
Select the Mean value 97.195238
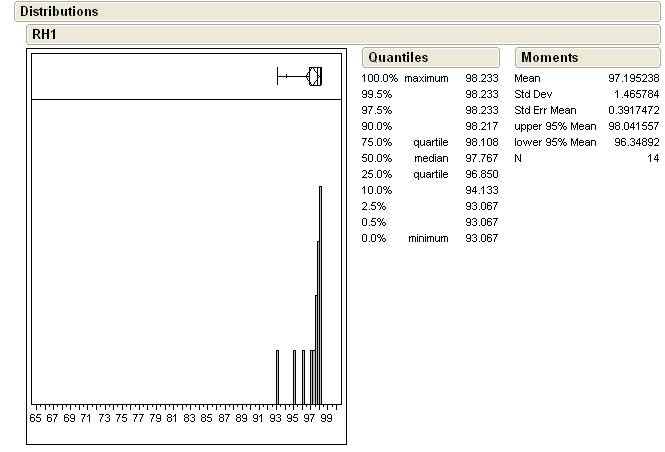point(633,78)
